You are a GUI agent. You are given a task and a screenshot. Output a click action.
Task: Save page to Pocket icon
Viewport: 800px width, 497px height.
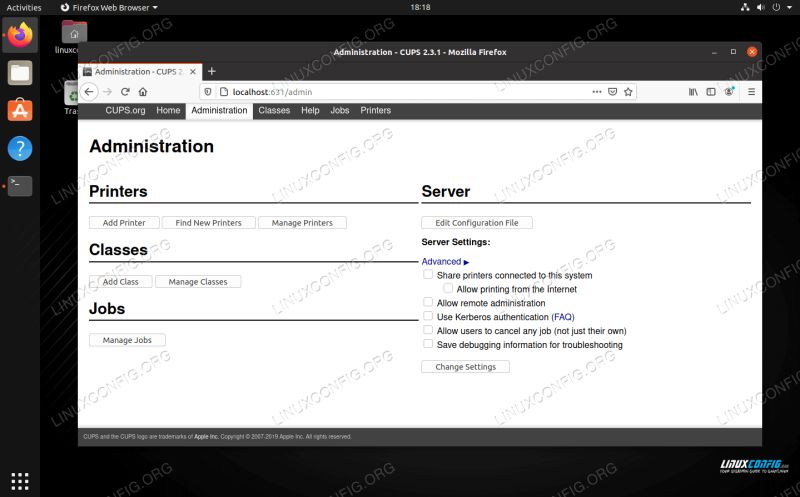click(x=612, y=92)
